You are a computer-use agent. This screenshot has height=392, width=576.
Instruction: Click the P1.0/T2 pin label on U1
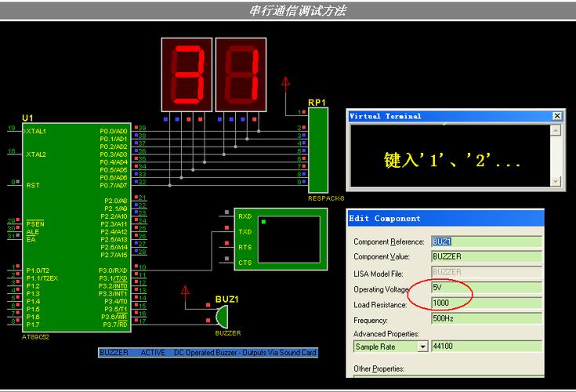[x=38, y=270]
